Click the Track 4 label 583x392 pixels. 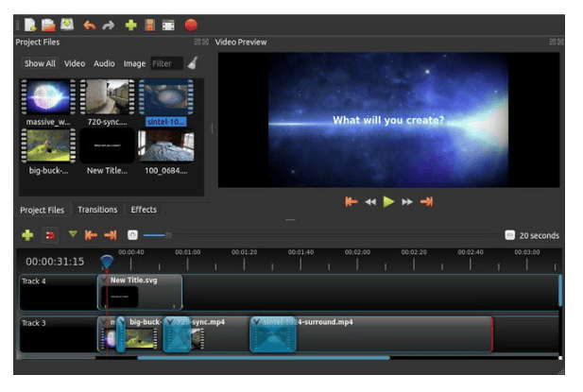click(x=33, y=281)
